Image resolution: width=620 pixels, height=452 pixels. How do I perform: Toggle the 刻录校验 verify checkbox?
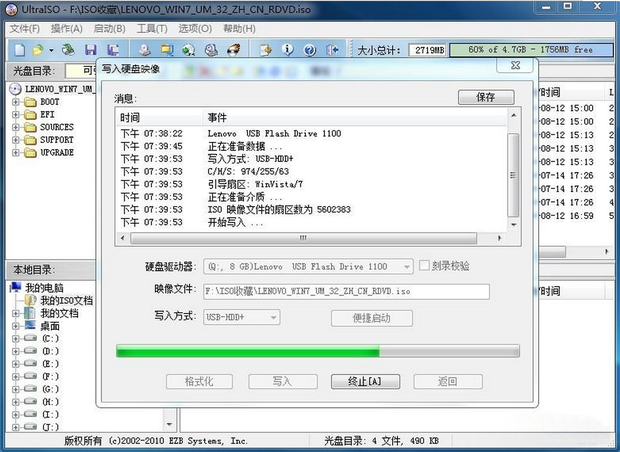[424, 265]
